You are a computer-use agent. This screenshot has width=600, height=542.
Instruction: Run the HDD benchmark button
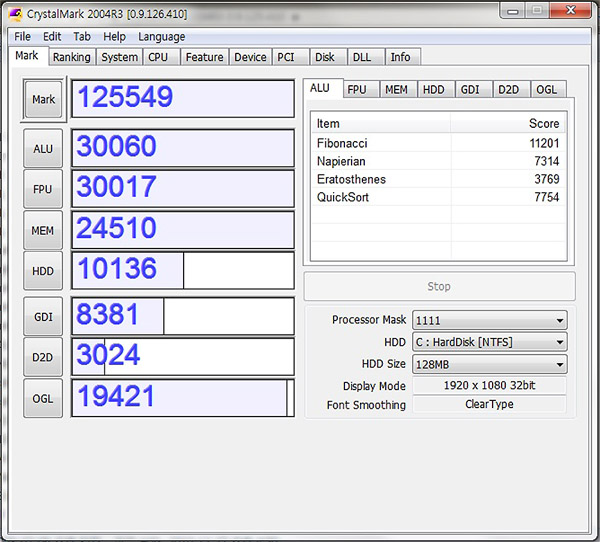pyautogui.click(x=43, y=271)
